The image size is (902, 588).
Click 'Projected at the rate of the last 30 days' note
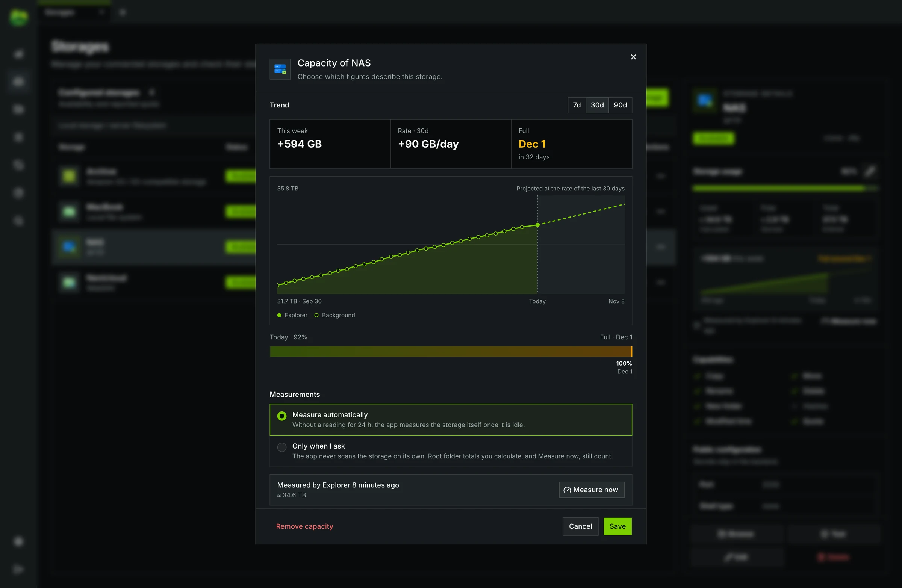pos(570,188)
